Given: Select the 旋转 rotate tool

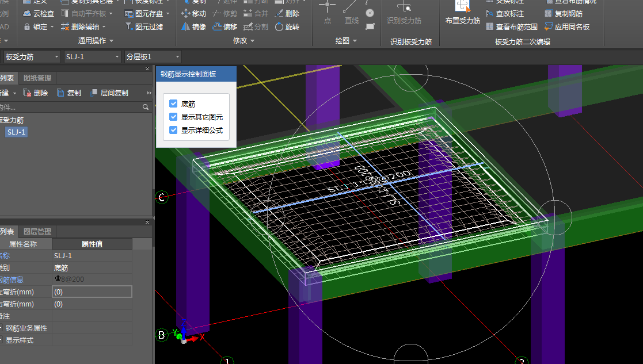Looking at the screenshot, I should coord(287,26).
